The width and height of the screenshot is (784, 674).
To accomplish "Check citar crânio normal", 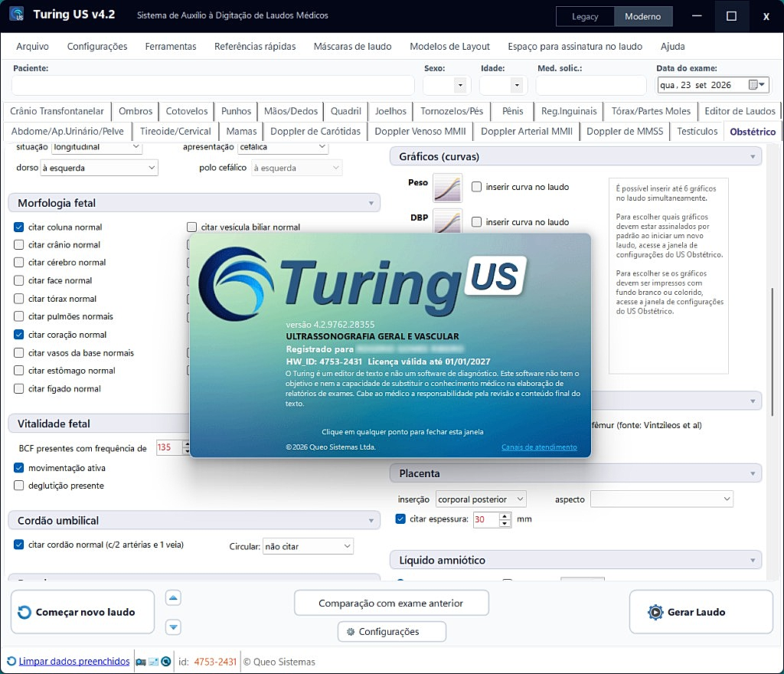I will coord(19,244).
